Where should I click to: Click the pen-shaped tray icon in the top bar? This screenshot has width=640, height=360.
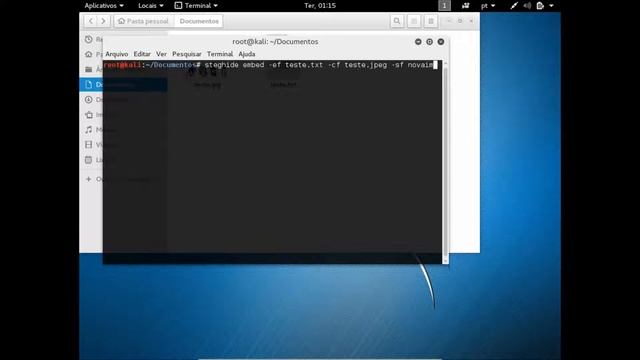point(514,6)
